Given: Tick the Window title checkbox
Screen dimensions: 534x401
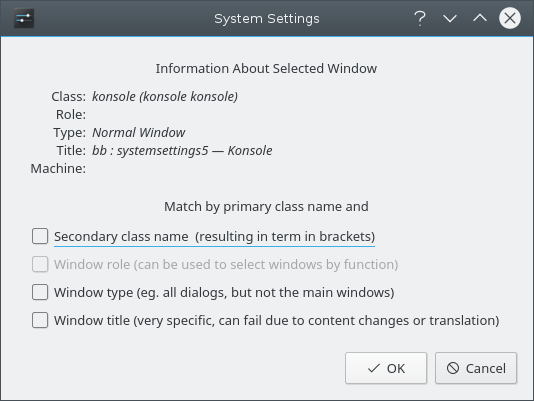Looking at the screenshot, I should pos(40,320).
